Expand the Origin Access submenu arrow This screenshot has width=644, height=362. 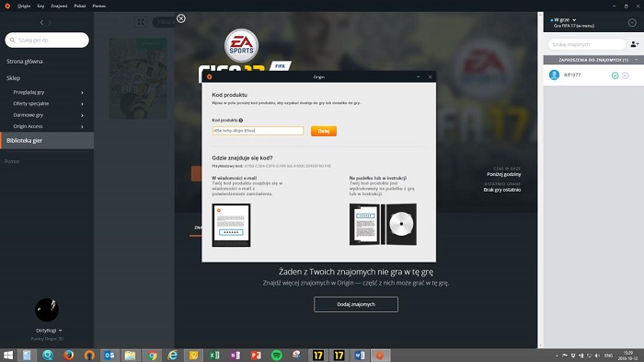click(82, 127)
